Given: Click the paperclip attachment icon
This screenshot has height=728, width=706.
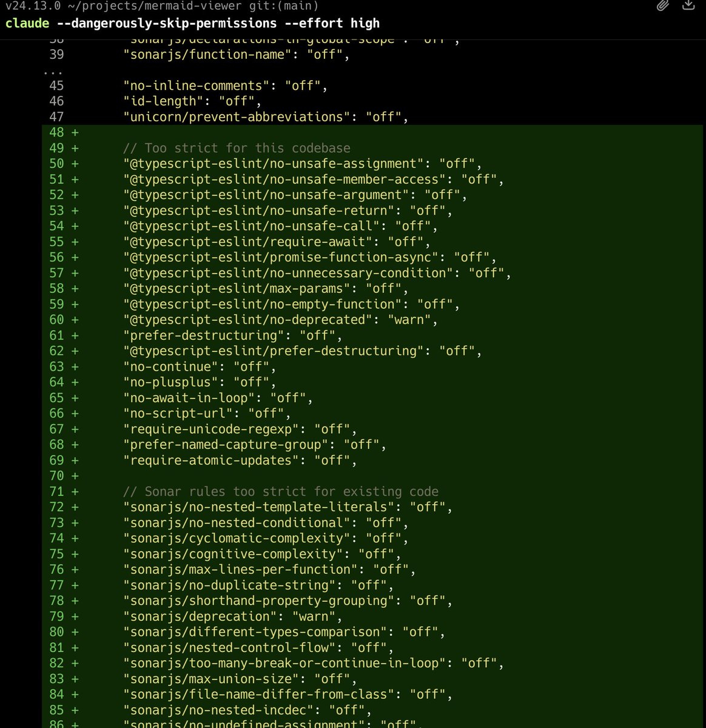Looking at the screenshot, I should (x=664, y=6).
